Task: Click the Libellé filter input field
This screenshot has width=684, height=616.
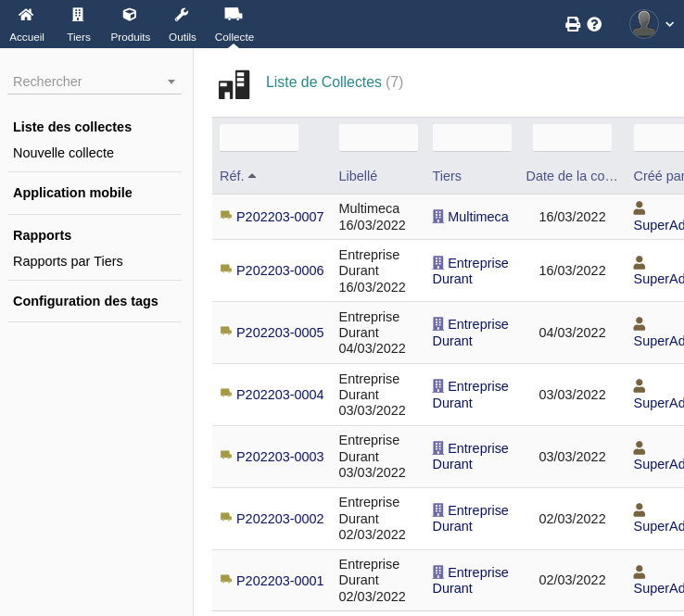Action: 378,138
